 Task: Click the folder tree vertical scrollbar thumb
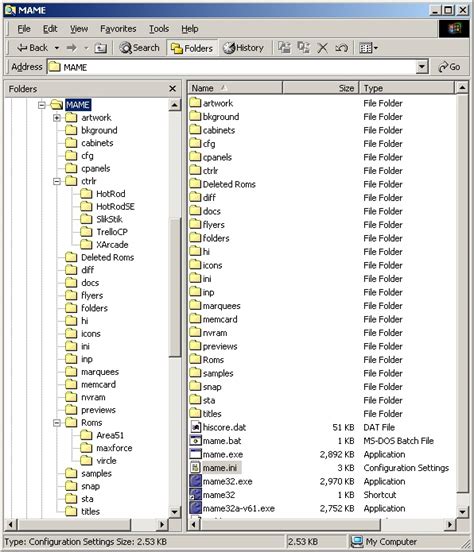point(175,288)
